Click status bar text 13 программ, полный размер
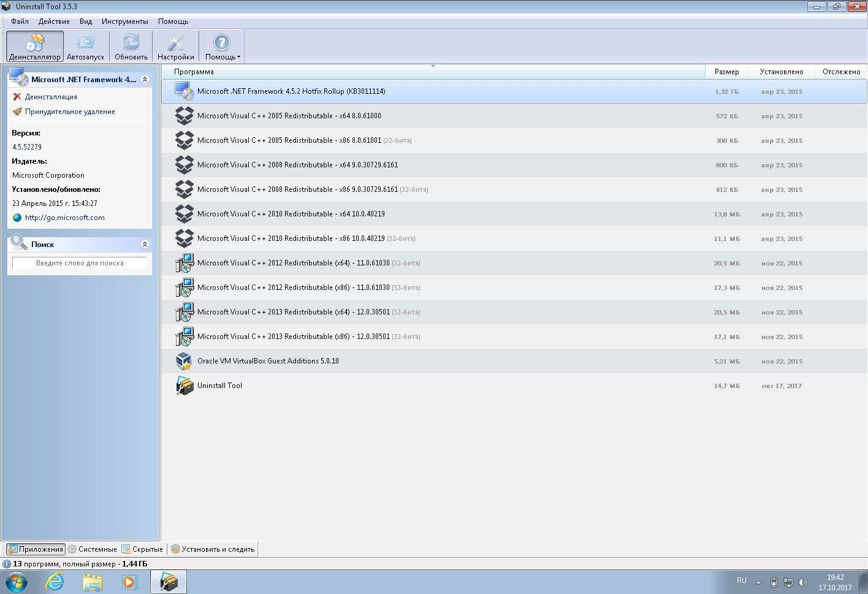The image size is (868, 594). tap(80, 564)
